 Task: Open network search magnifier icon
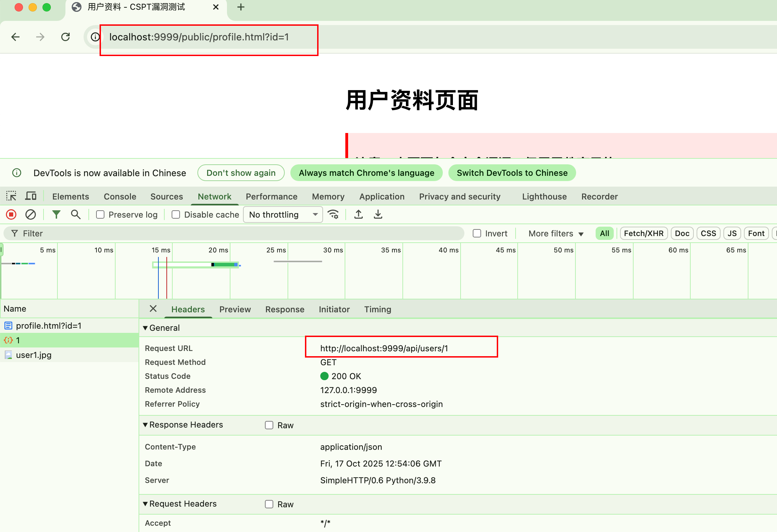coord(76,214)
